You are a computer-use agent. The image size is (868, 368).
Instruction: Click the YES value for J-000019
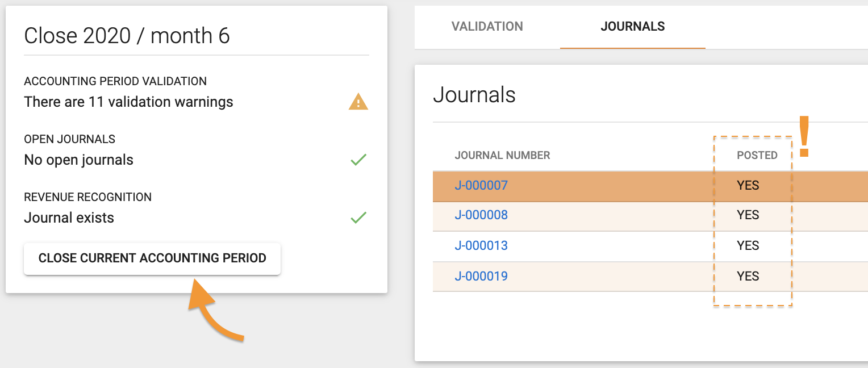[748, 276]
